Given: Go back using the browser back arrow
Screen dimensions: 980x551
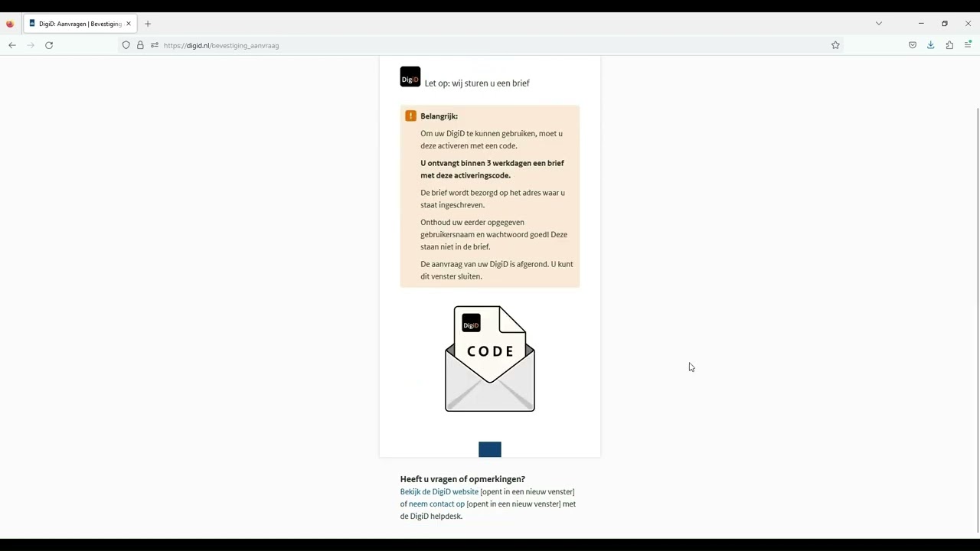Looking at the screenshot, I should 12,45.
